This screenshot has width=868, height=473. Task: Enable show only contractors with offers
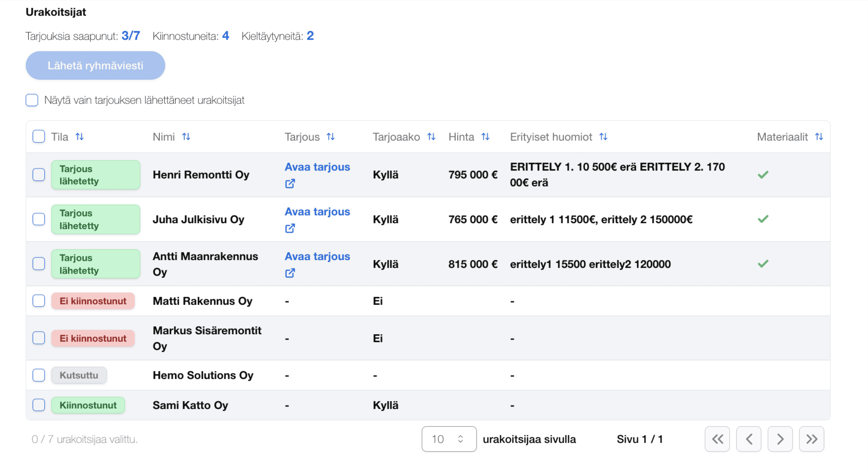point(32,100)
